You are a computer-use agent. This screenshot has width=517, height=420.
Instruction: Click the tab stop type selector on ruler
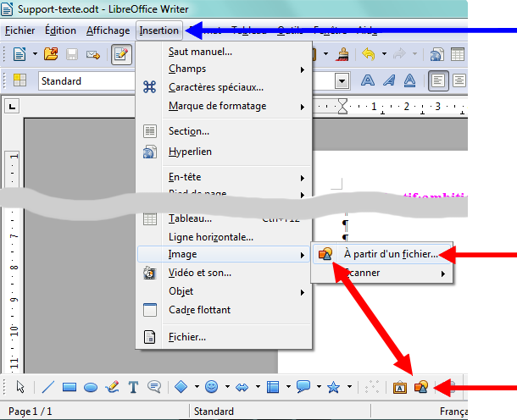point(12,106)
